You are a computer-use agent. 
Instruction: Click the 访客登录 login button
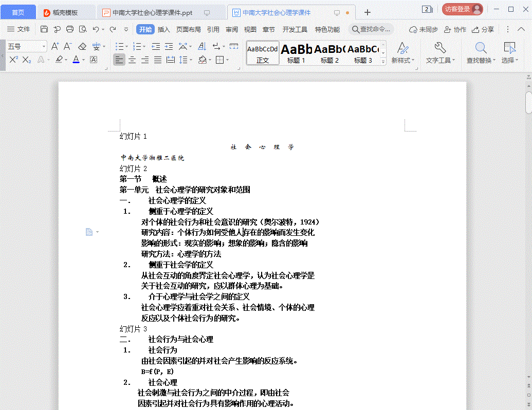point(462,9)
